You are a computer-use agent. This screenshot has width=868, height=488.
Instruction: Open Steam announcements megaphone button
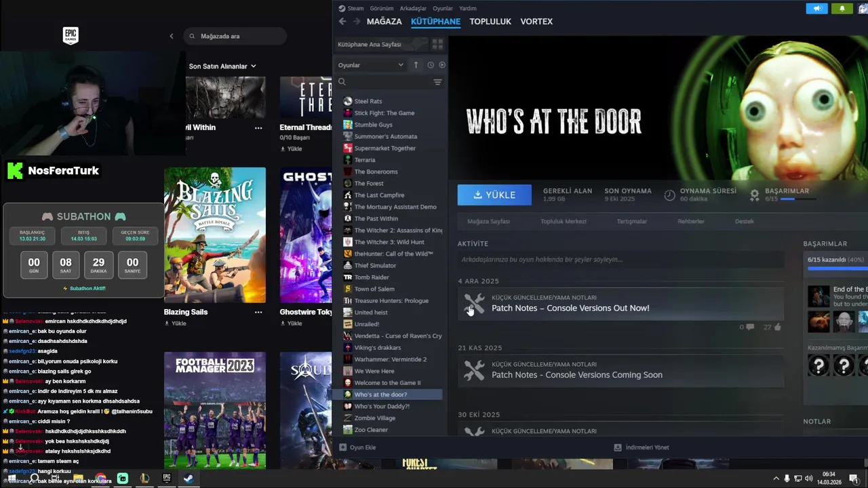tap(816, 8)
